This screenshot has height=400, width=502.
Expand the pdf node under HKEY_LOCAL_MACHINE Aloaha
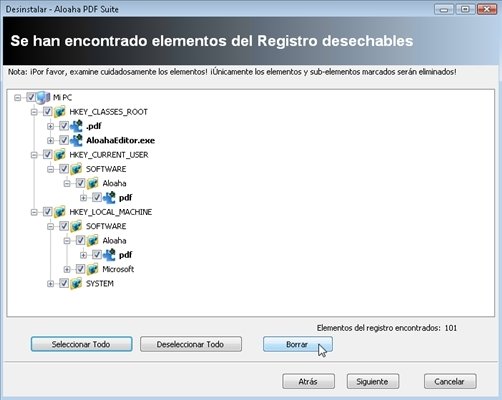click(83, 255)
